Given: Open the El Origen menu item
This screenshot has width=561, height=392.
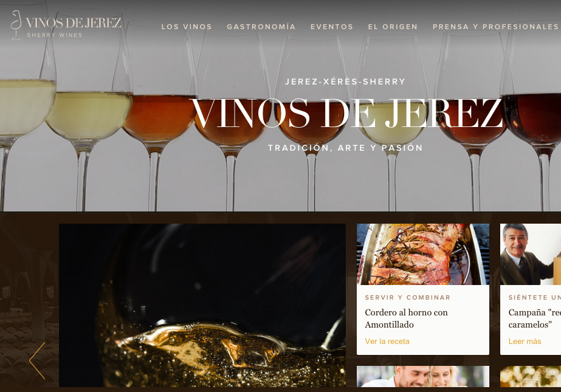Looking at the screenshot, I should coord(393,27).
